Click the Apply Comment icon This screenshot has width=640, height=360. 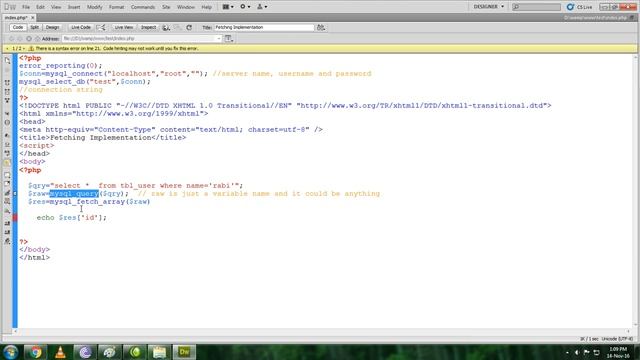coord(7,175)
